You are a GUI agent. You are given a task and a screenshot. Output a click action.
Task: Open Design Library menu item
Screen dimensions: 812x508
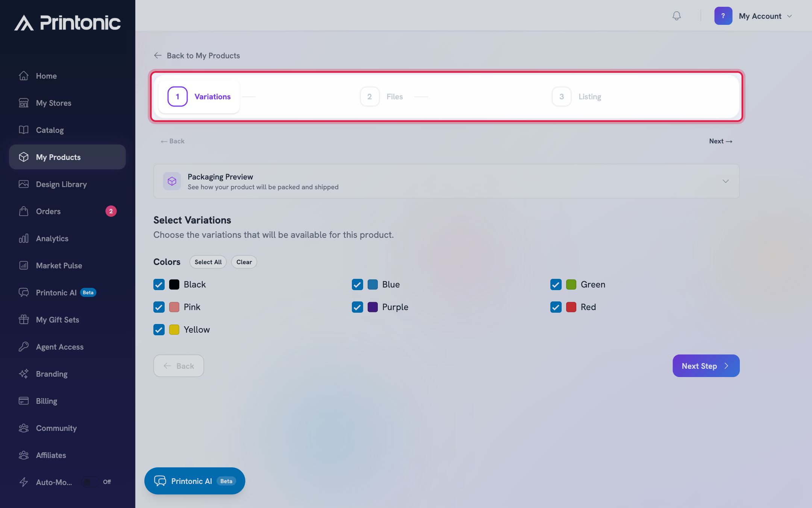click(x=67, y=184)
